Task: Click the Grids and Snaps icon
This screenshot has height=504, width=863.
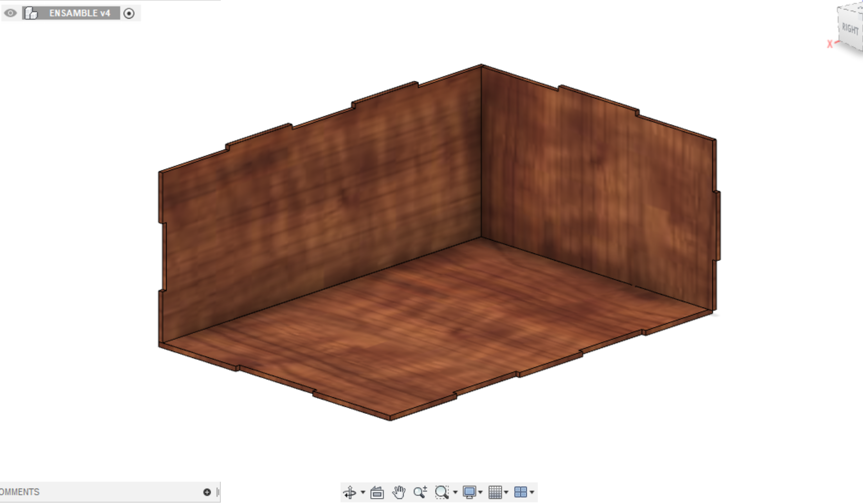Action: (496, 492)
